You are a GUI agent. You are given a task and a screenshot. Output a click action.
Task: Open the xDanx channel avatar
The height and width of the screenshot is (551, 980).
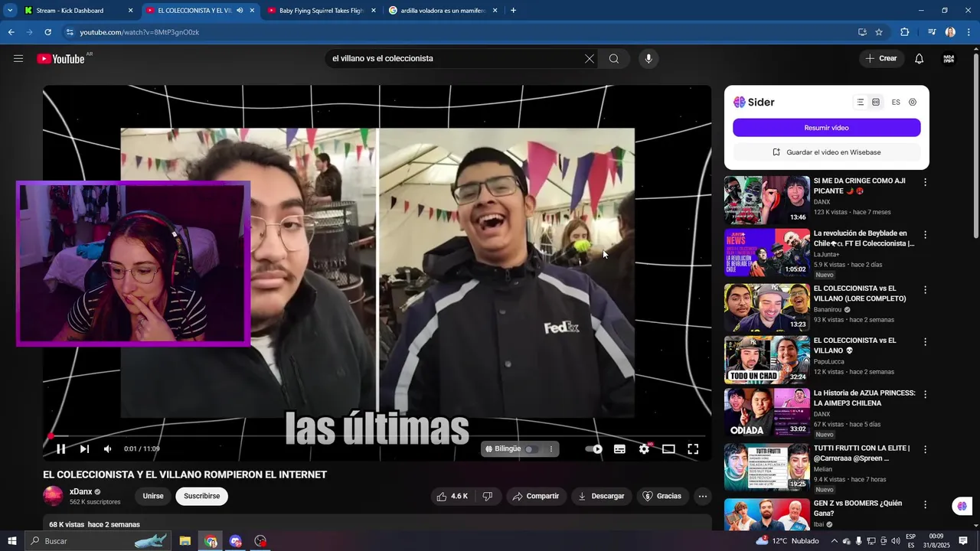53,496
